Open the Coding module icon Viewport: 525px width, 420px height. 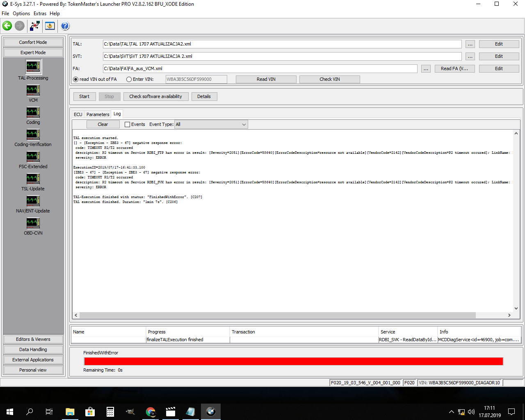pyautogui.click(x=33, y=112)
